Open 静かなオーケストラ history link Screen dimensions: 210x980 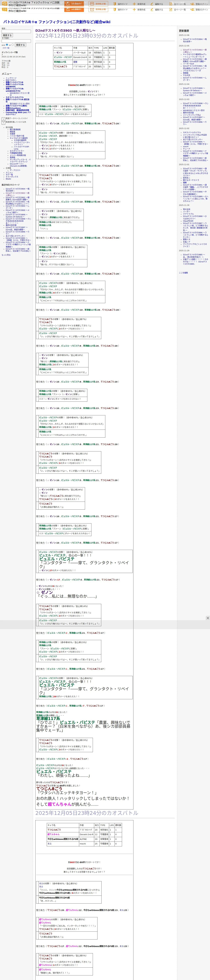click(x=191, y=180)
